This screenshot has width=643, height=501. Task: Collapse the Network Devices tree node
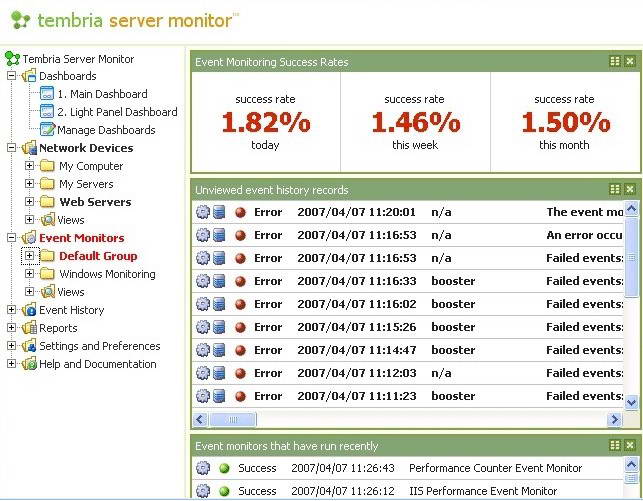click(x=12, y=148)
